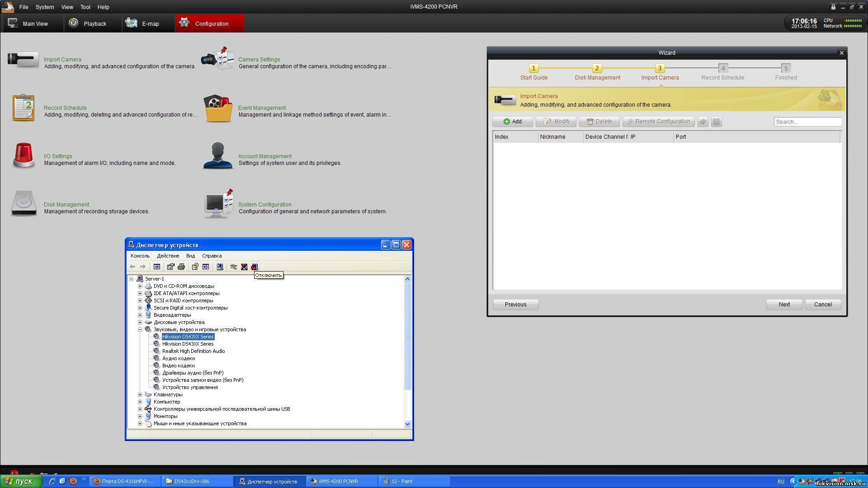Click Next in the Wizard
This screenshot has height=488, width=868.
tap(784, 305)
